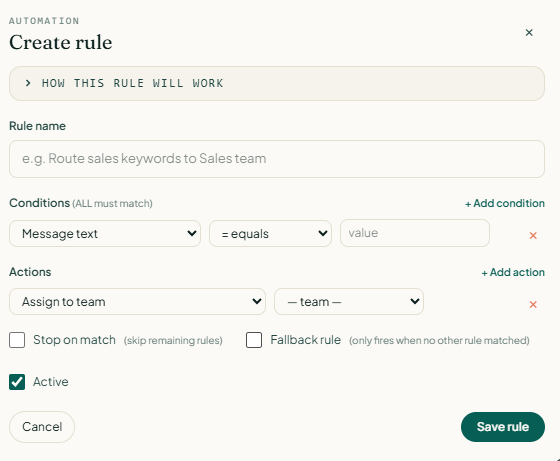Open the Assign to team dropdown
The width and height of the screenshot is (560, 461).
[138, 302]
